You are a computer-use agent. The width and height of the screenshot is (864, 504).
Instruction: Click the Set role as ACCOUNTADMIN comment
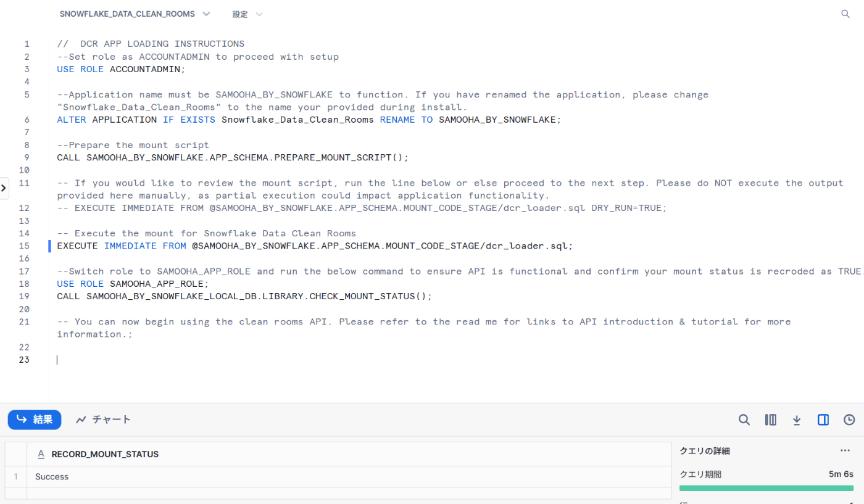(x=197, y=57)
